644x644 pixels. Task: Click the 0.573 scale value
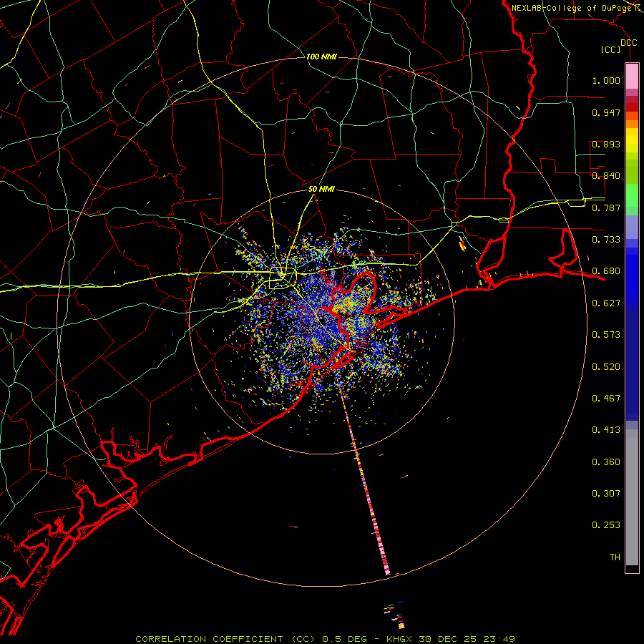coord(606,335)
